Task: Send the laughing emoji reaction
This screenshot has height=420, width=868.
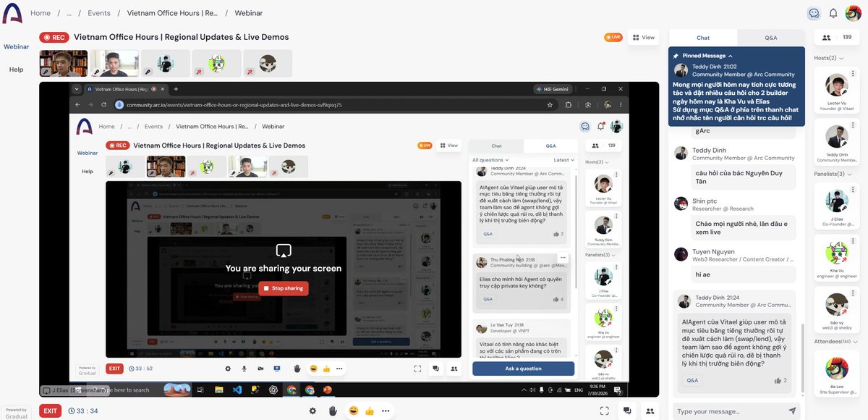Action: pos(353,411)
